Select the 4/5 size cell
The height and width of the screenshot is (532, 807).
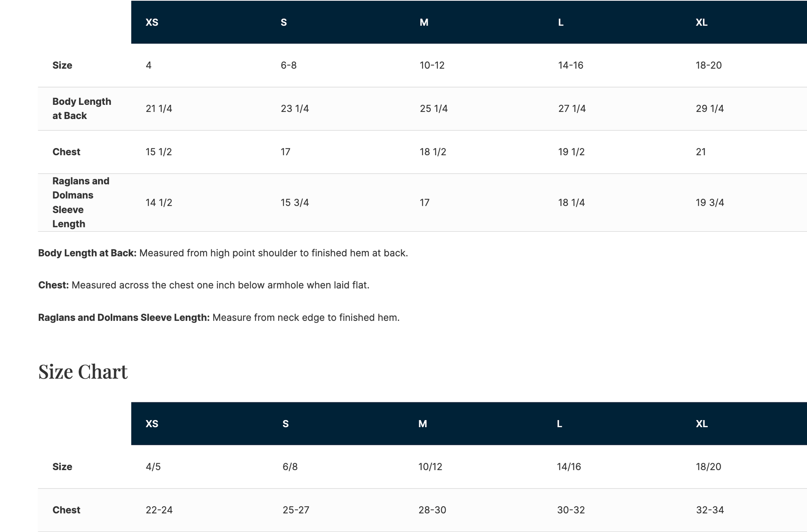click(153, 467)
